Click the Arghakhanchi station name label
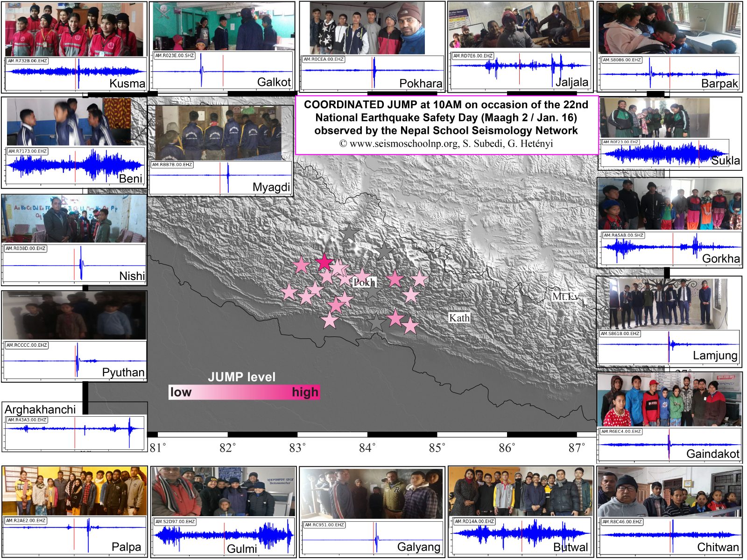The image size is (747, 560). click(40, 409)
